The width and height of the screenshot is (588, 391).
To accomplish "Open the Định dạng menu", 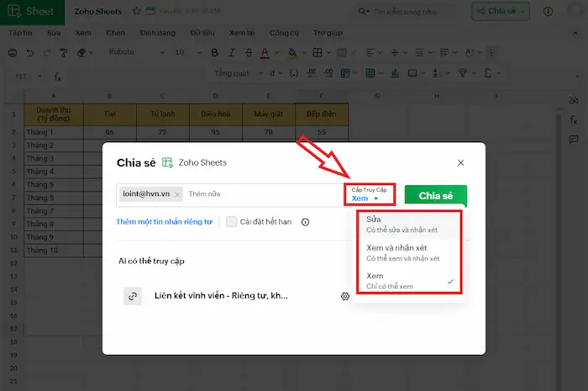I will (158, 33).
